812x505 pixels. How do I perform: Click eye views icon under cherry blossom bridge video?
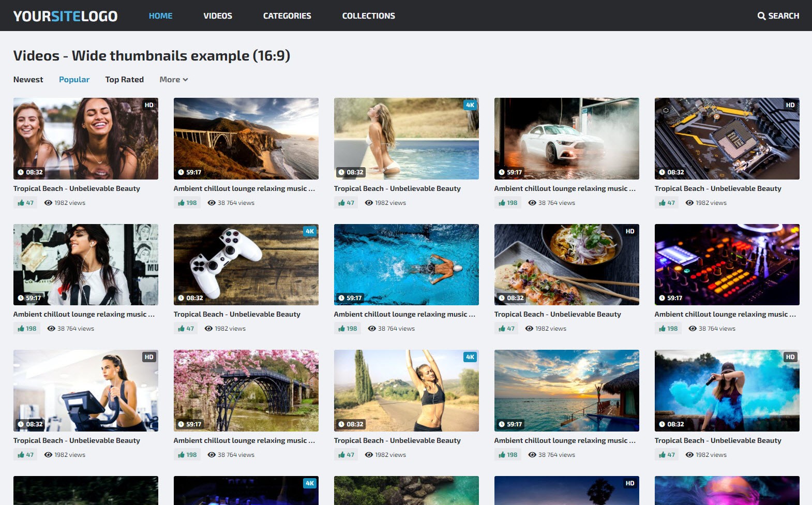click(212, 455)
